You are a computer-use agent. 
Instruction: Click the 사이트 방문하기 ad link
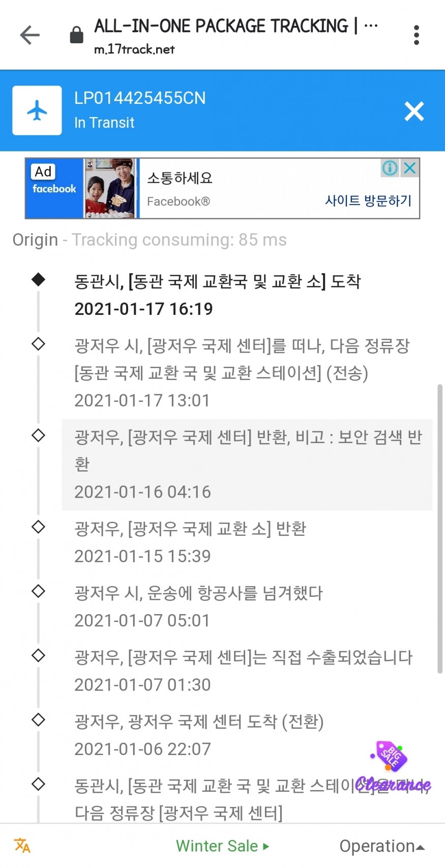368,200
